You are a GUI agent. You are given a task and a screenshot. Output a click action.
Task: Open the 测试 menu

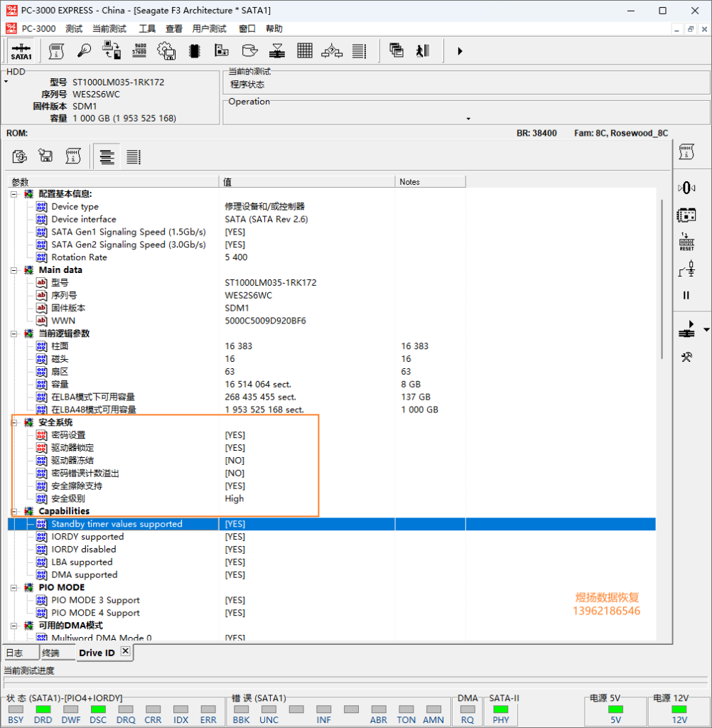(x=74, y=28)
